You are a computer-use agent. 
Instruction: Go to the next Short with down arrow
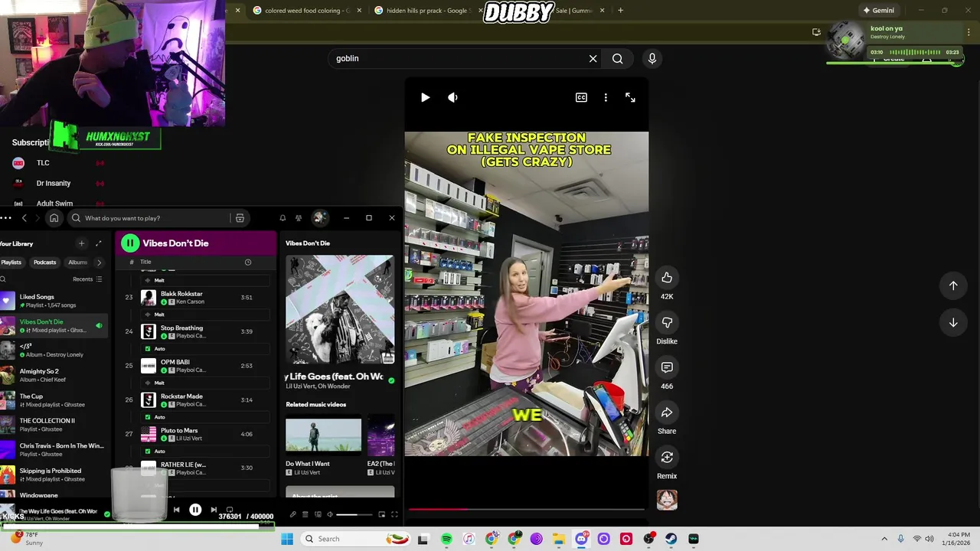tap(953, 322)
